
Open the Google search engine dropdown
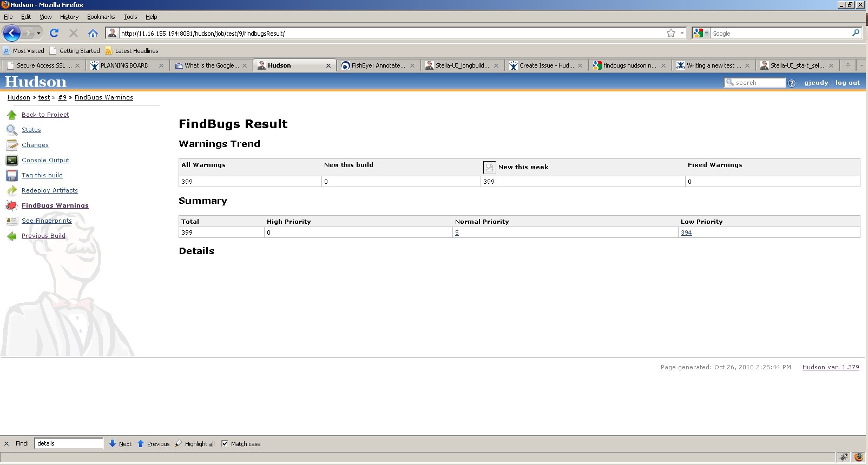coord(700,33)
